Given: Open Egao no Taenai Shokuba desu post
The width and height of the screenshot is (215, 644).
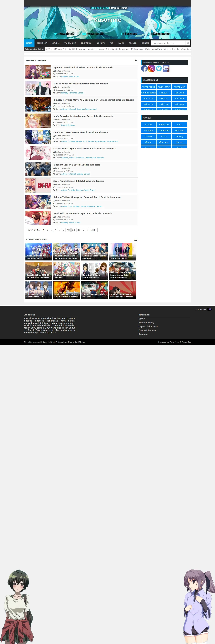Looking at the screenshot, I should pos(83,68).
